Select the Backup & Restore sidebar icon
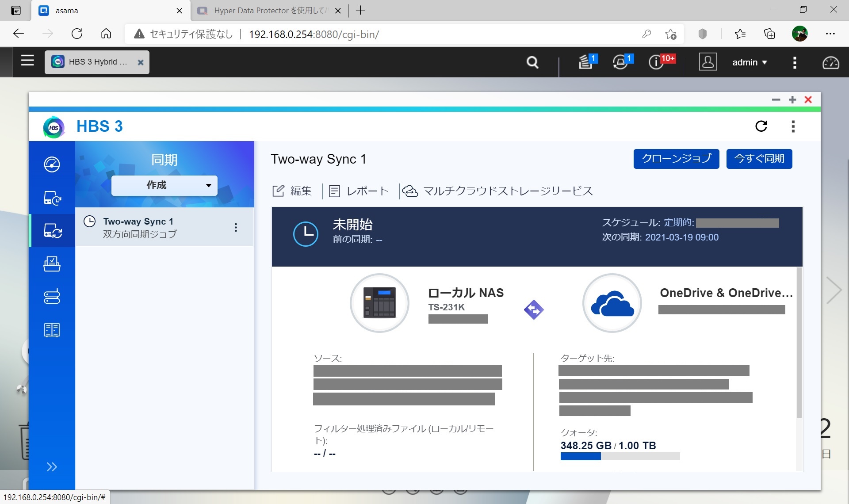Screen dimensions: 849x504 [52, 198]
